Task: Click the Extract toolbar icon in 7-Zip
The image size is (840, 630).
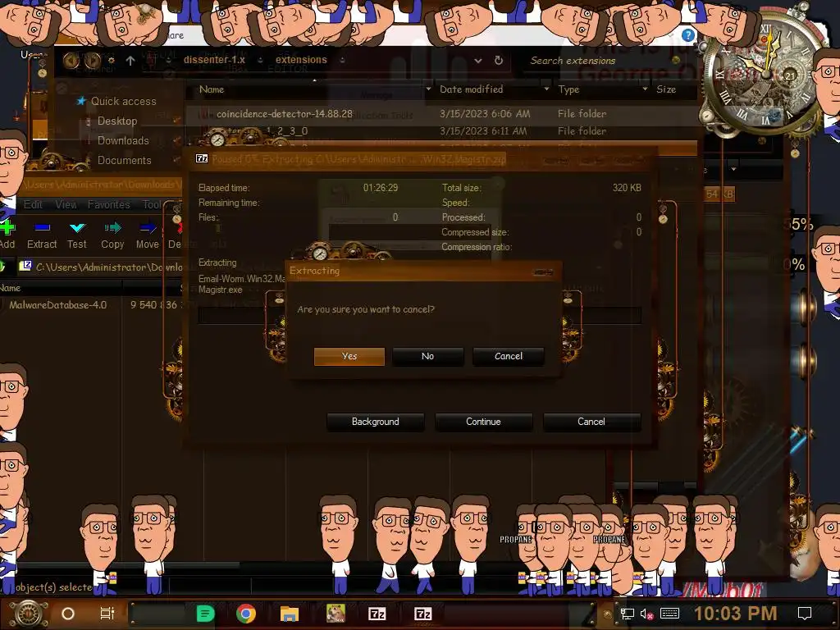Action: [x=42, y=235]
